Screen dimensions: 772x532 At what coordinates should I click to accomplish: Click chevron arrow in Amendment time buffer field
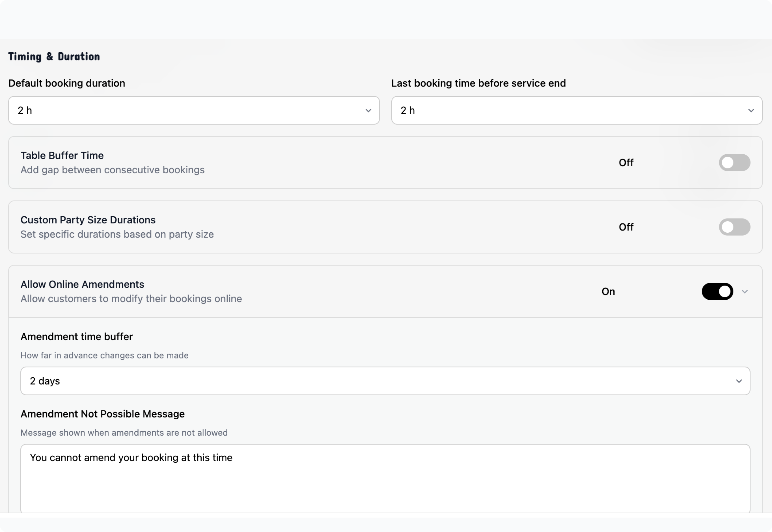click(x=739, y=381)
